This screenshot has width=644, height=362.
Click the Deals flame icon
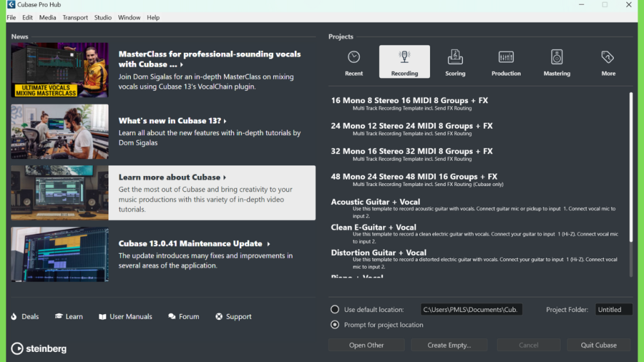(x=14, y=317)
